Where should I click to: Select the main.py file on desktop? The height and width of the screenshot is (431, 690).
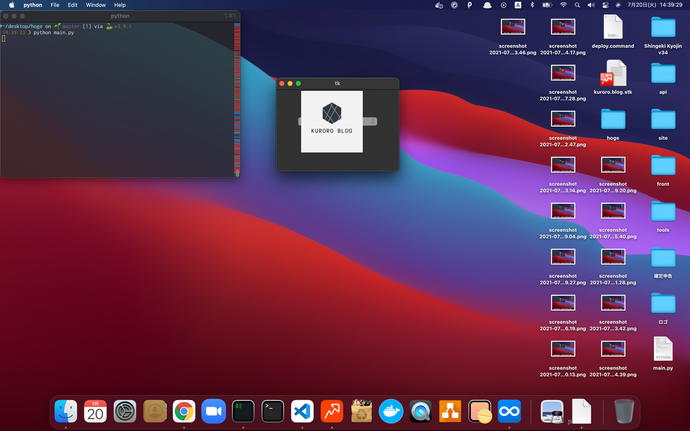click(663, 354)
